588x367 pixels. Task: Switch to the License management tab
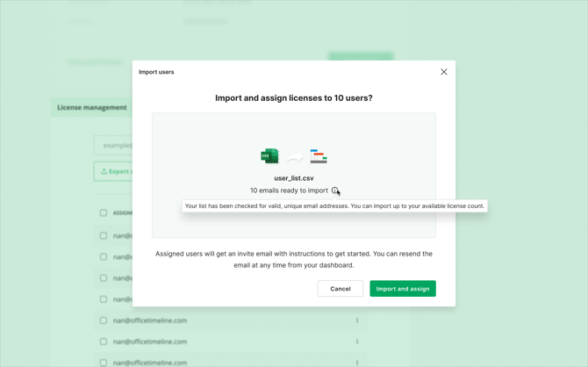(x=92, y=107)
